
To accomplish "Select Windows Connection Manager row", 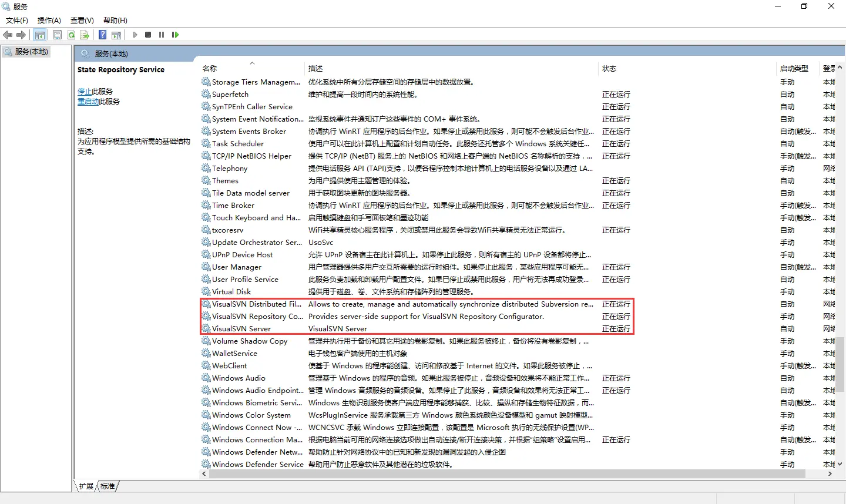I will click(x=518, y=439).
